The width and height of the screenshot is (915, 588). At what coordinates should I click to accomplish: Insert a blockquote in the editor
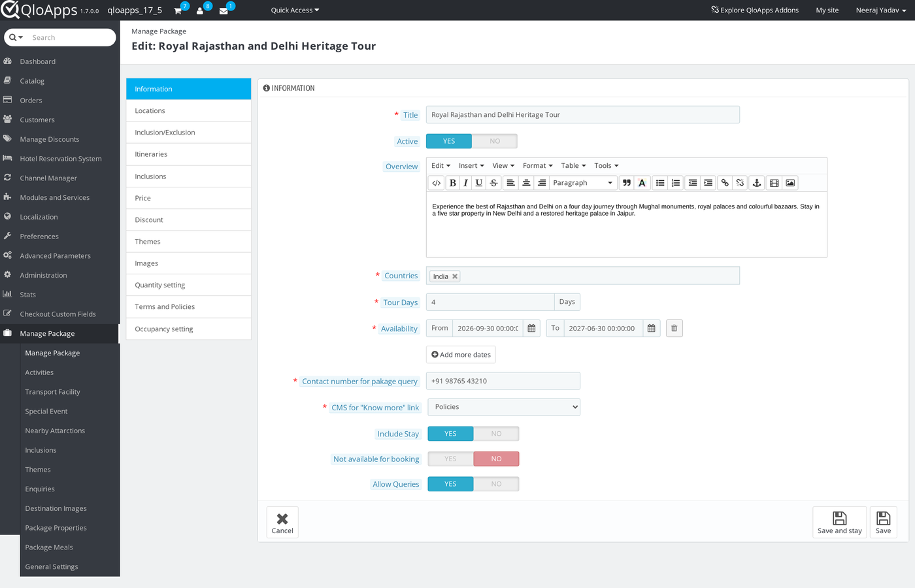(x=627, y=183)
